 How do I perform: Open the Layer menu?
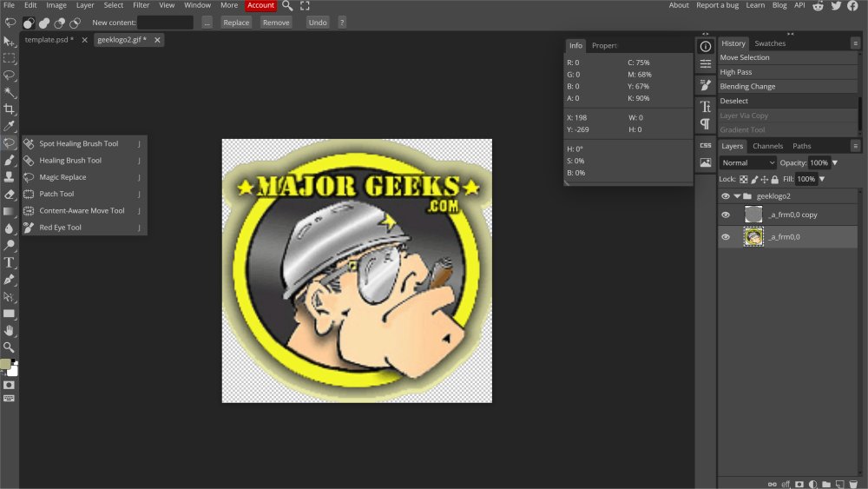point(85,5)
